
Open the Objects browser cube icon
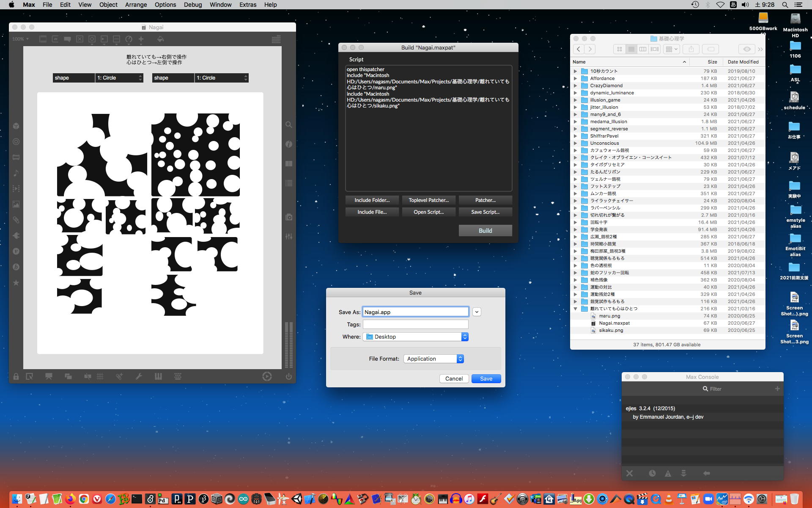[x=16, y=126]
